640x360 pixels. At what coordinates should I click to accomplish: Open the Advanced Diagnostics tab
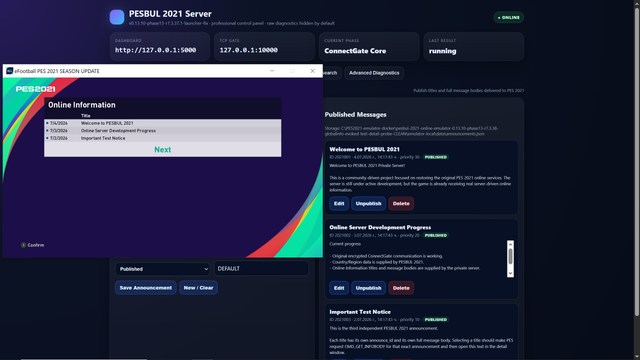374,73
